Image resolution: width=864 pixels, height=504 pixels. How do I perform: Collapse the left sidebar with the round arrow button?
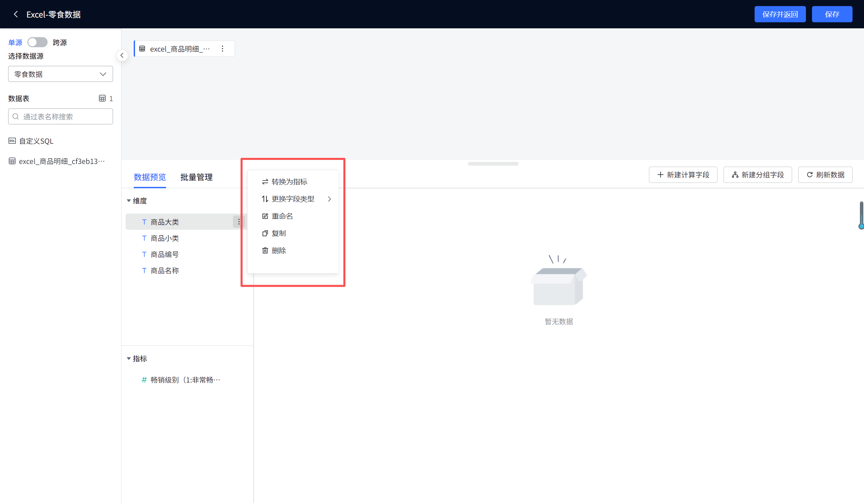tap(122, 55)
